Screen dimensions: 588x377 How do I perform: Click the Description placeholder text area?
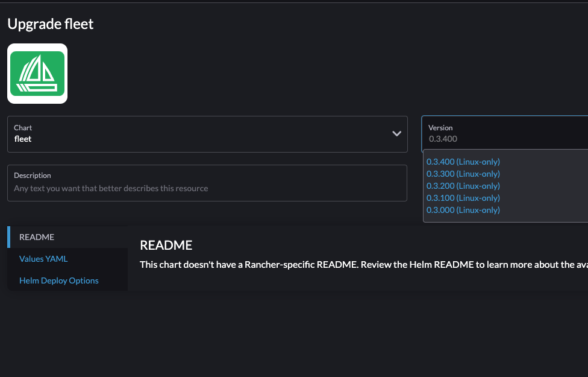(110, 189)
